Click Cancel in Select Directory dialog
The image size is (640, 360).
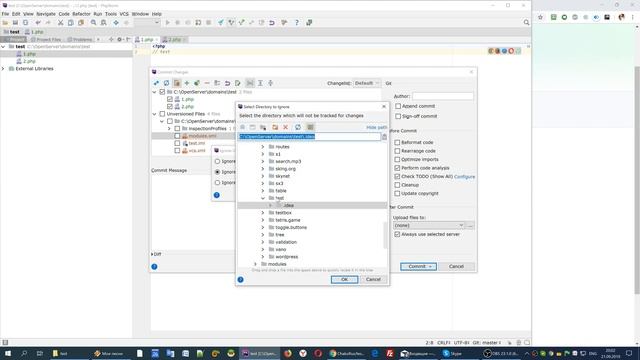coord(373,280)
